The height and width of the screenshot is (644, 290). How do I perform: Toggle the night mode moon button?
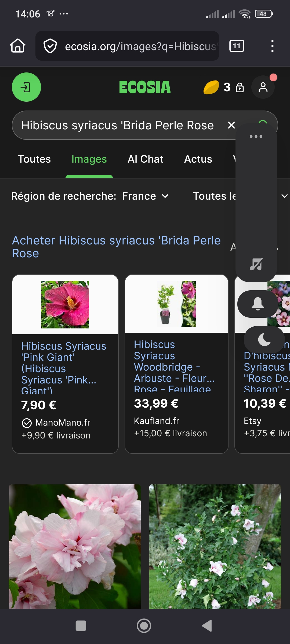(x=264, y=340)
